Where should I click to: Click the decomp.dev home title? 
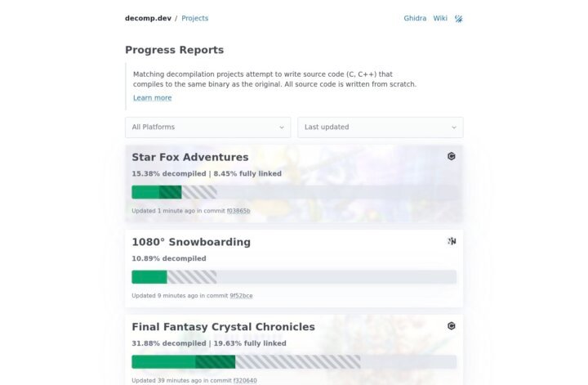(x=148, y=18)
